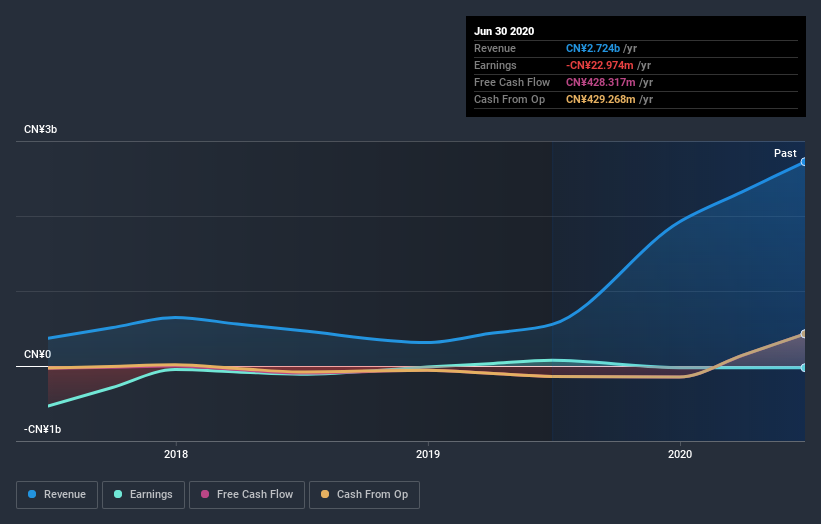Click the Cash From Op endpoint marker
821x524 pixels.
click(803, 334)
